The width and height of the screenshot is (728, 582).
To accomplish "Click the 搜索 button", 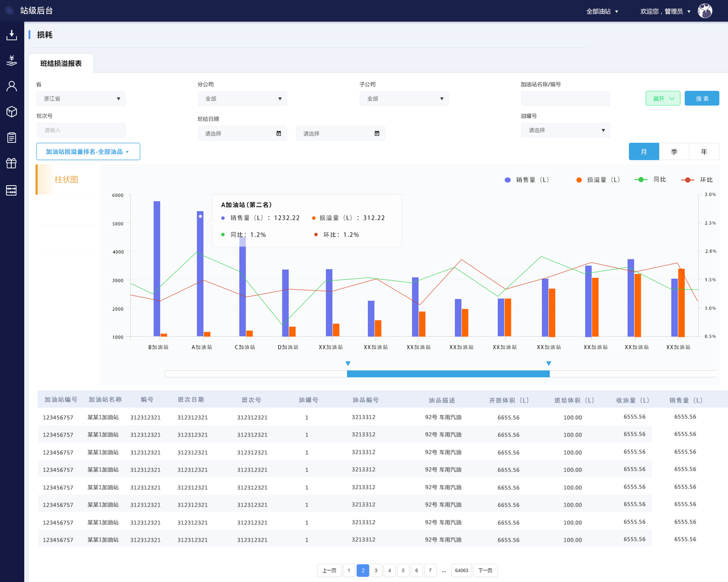I will (x=702, y=99).
